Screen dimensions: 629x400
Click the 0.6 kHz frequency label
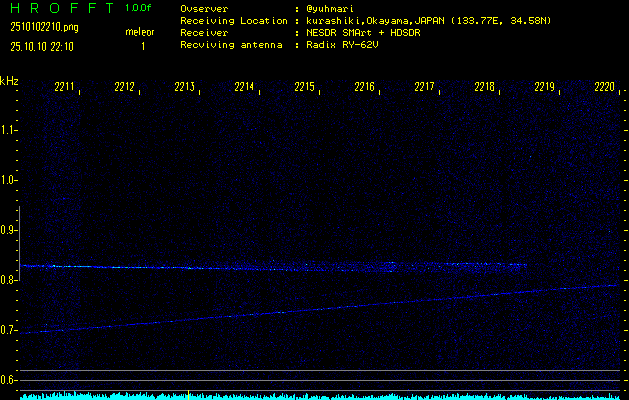[9, 380]
